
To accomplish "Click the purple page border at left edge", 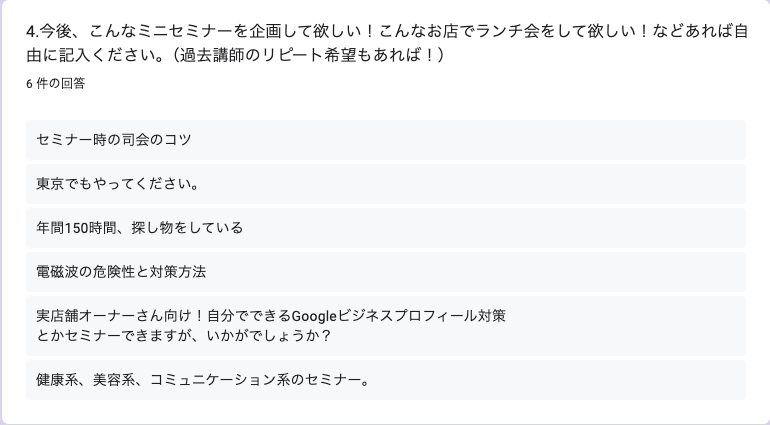I will (1, 212).
